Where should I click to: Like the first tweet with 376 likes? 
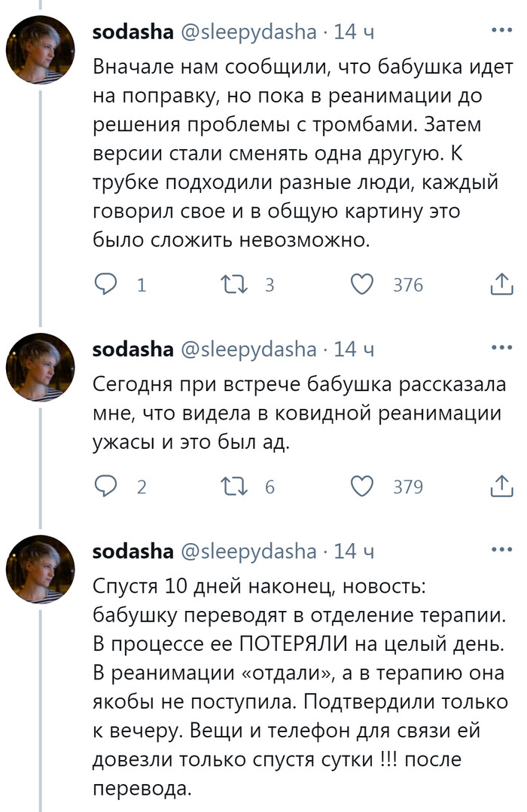coord(363,285)
